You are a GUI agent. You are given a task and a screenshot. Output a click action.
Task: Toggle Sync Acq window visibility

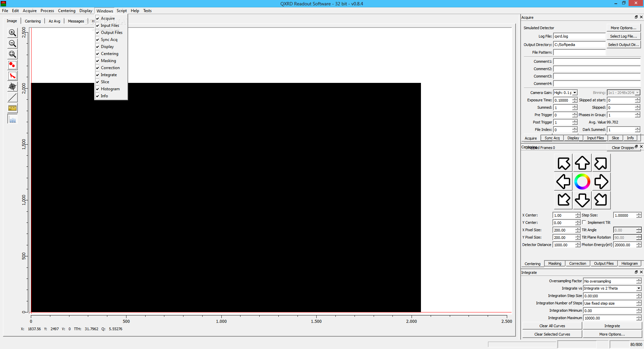click(111, 40)
